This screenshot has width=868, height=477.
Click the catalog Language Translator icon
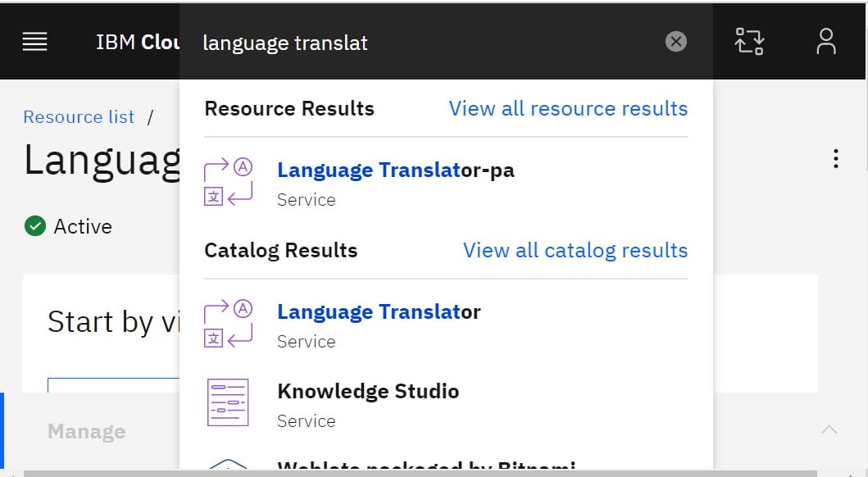pyautogui.click(x=228, y=324)
